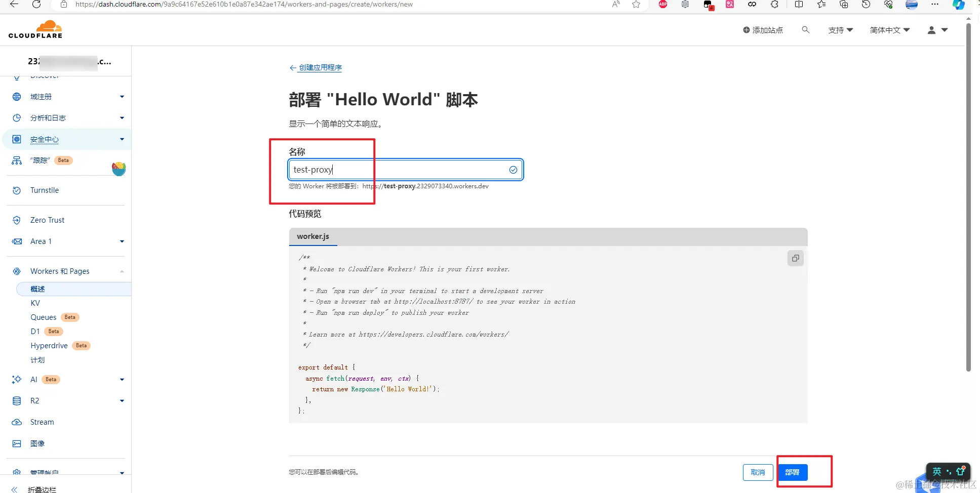This screenshot has width=980, height=493.
Task: Open the Hyperdrive sidebar item
Action: tap(49, 346)
